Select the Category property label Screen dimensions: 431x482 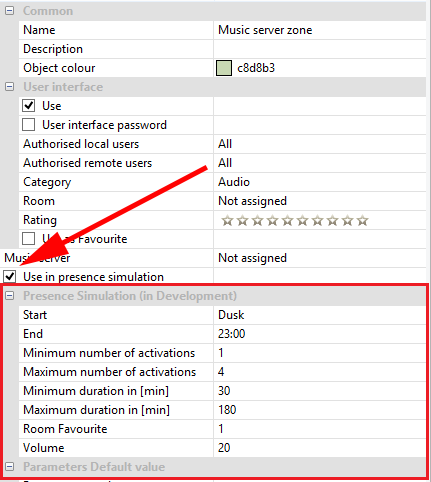coord(47,182)
